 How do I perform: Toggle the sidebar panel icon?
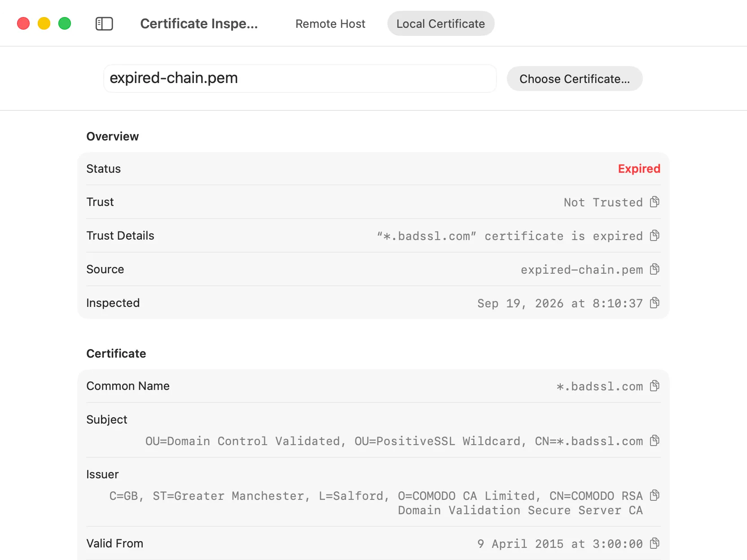point(104,24)
